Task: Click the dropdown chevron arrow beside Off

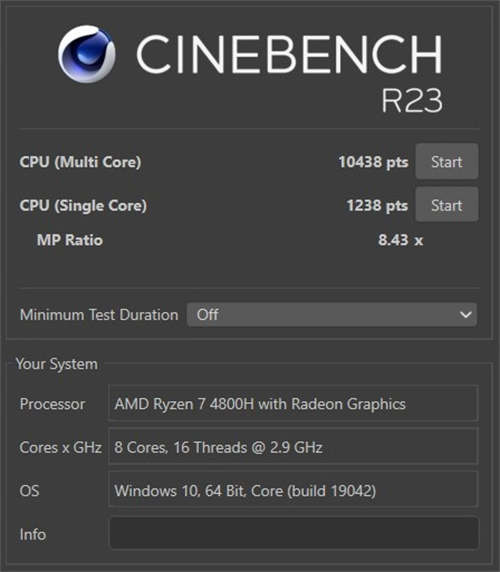Action: [x=466, y=314]
